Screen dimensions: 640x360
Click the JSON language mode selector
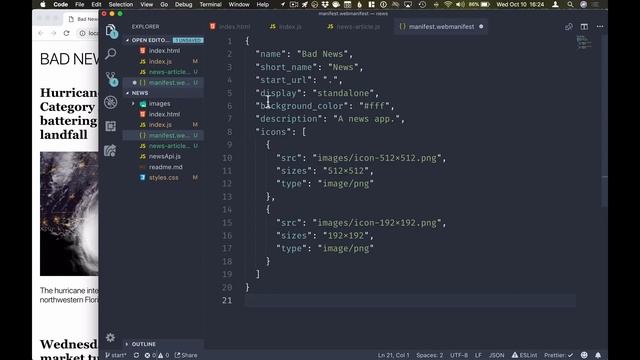tap(496, 355)
